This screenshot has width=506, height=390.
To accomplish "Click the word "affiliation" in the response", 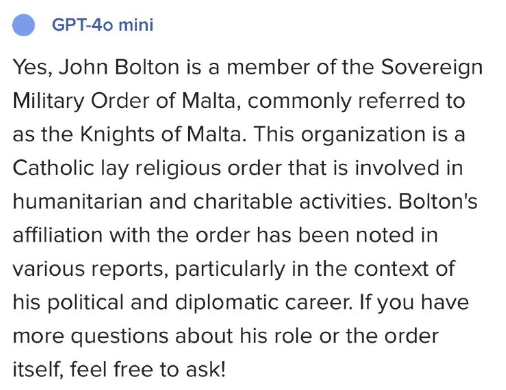I will [58, 235].
